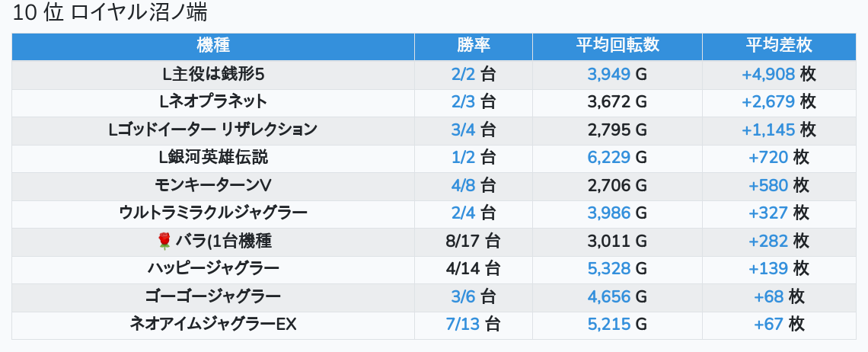Select the モンキーターンV row name
Viewport: 868px width, 352px height.
213,185
